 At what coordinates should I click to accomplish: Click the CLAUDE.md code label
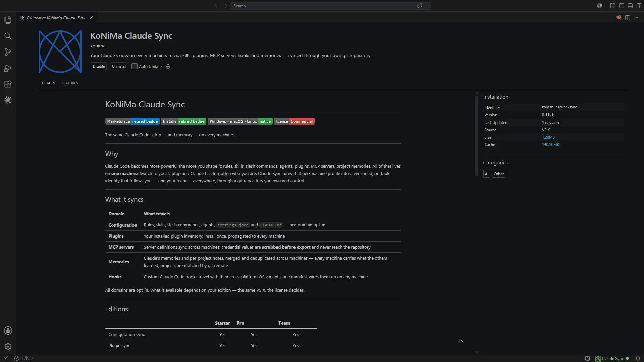pyautogui.click(x=271, y=225)
